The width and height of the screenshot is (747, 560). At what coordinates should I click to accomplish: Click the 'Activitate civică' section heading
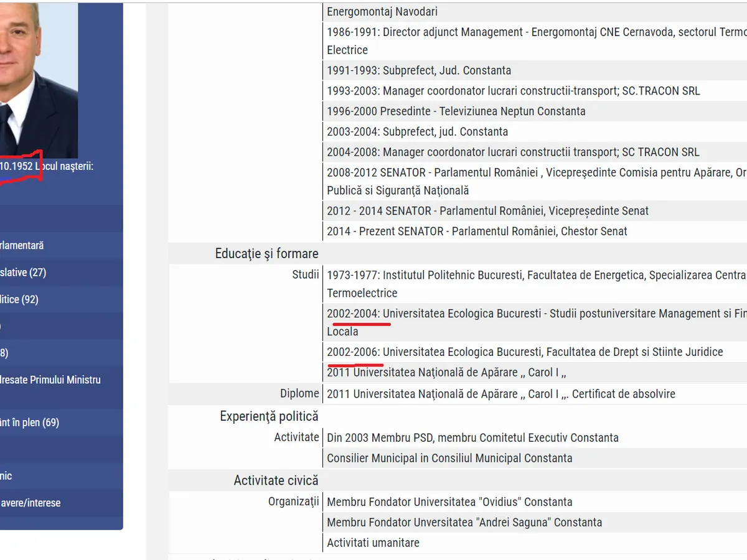click(x=276, y=480)
